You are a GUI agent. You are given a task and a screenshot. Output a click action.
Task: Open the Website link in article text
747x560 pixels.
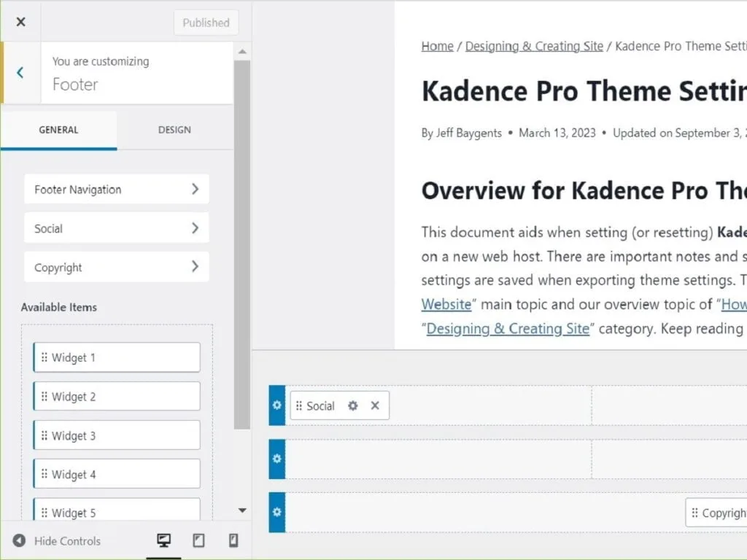pos(446,304)
